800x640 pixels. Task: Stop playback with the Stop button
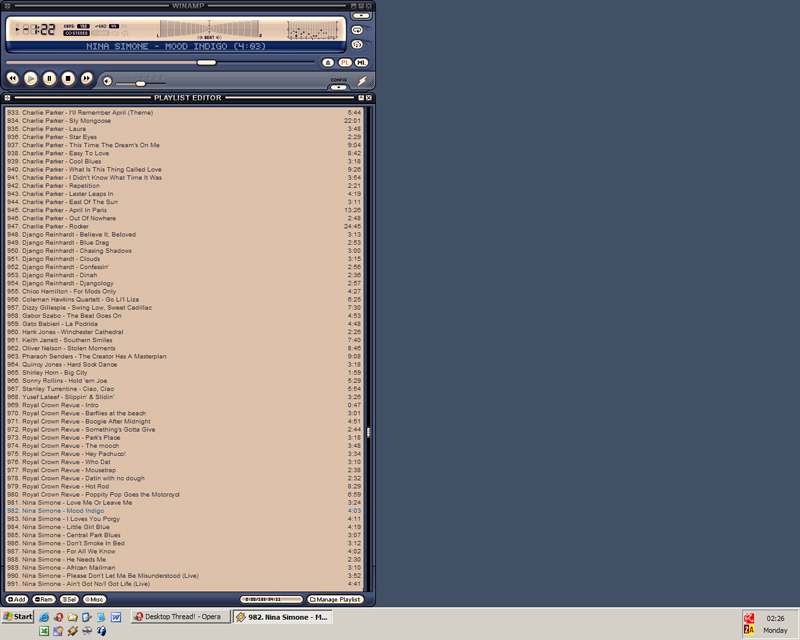point(68,78)
